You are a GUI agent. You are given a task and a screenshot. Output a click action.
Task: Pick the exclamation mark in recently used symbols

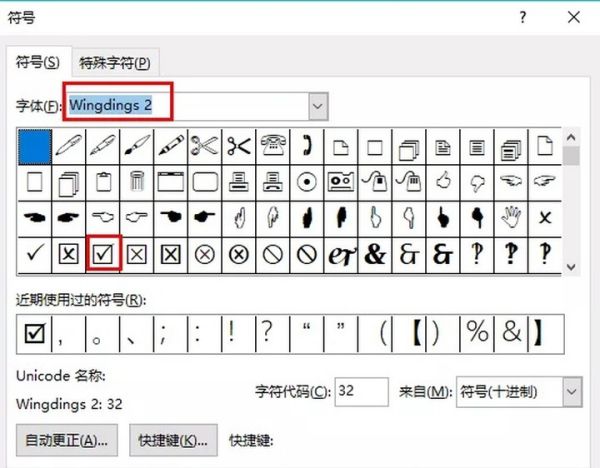click(238, 334)
